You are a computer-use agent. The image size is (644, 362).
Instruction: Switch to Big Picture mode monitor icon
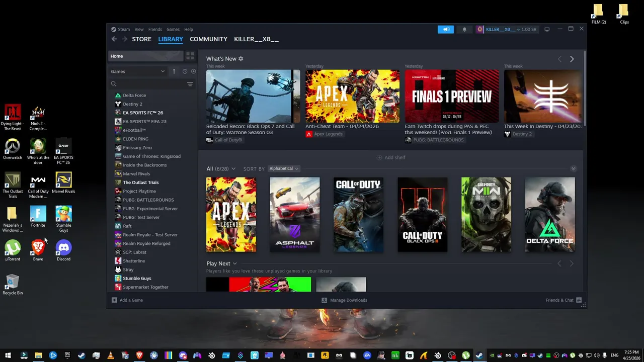(x=547, y=29)
